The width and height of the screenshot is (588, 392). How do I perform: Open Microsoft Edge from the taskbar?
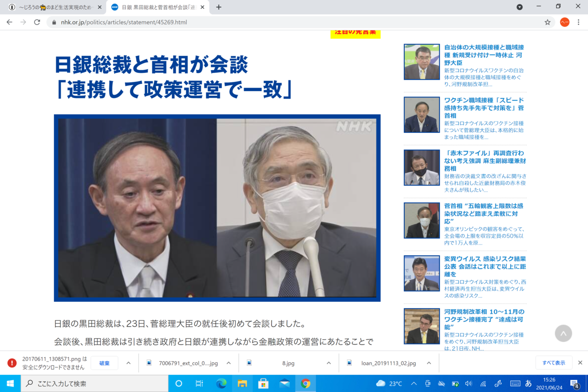(x=221, y=383)
